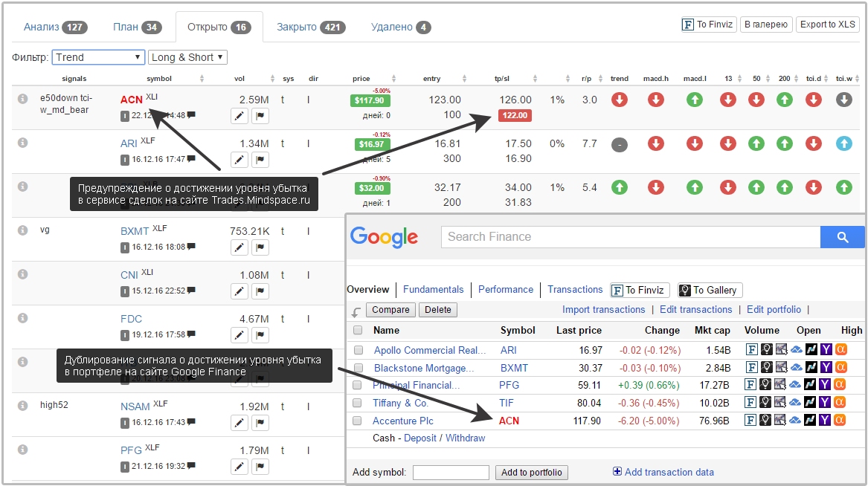The image size is (868, 486).
Task: Open the Trend filter dropdown
Action: click(x=98, y=57)
